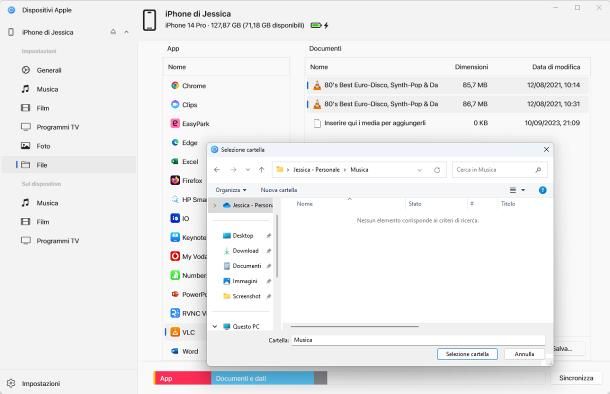The image size is (610, 394).
Task: Click the Dispositivi Apple app logo
Action: click(x=11, y=10)
